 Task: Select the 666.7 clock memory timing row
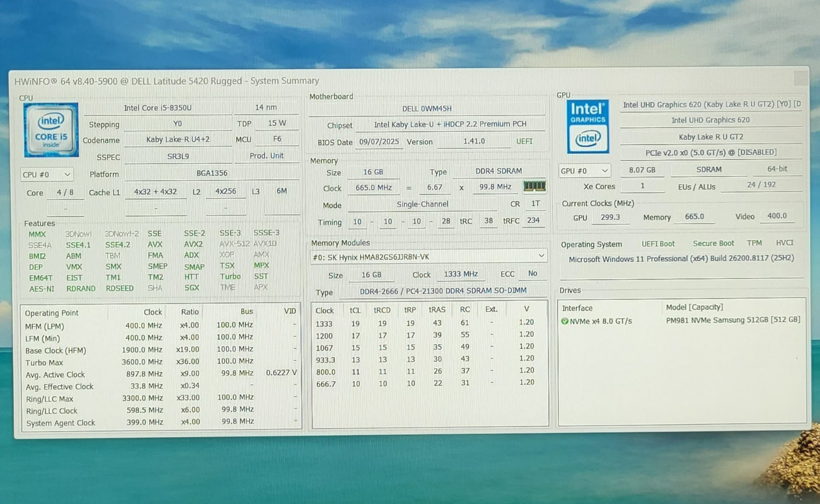click(429, 383)
